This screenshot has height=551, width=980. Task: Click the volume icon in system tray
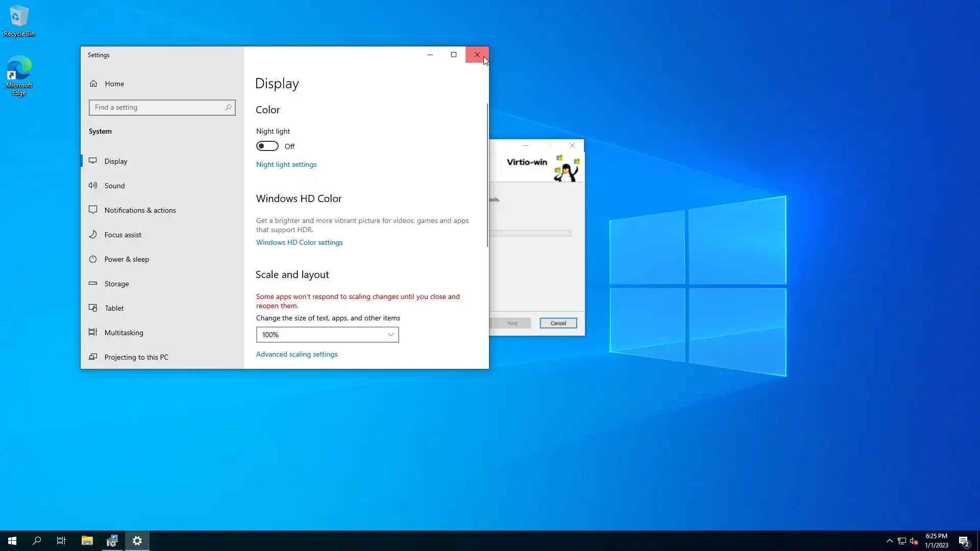coord(914,541)
